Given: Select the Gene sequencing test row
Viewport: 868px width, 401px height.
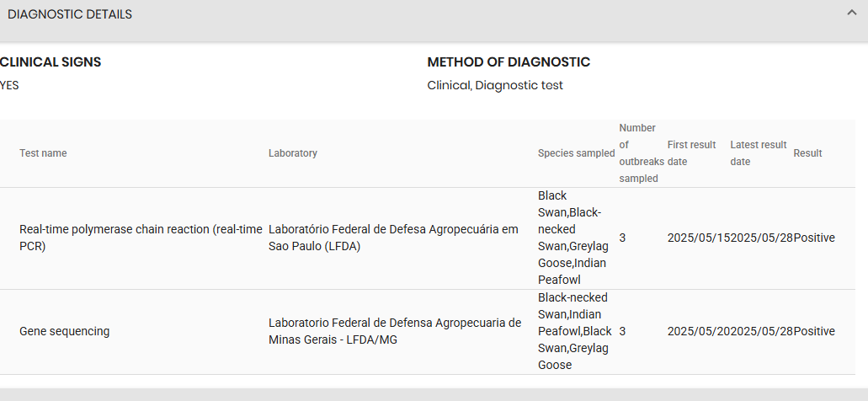Looking at the screenshot, I should point(428,332).
